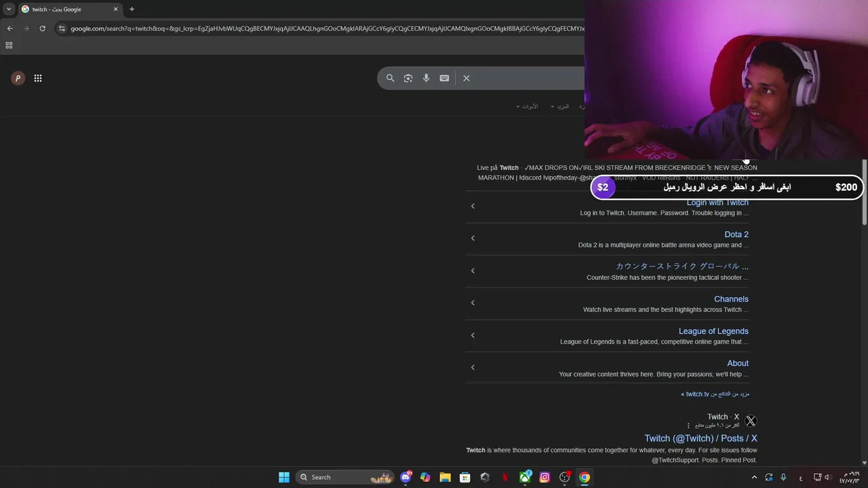Open a new browser tab
This screenshot has width=868, height=488.
[132, 9]
